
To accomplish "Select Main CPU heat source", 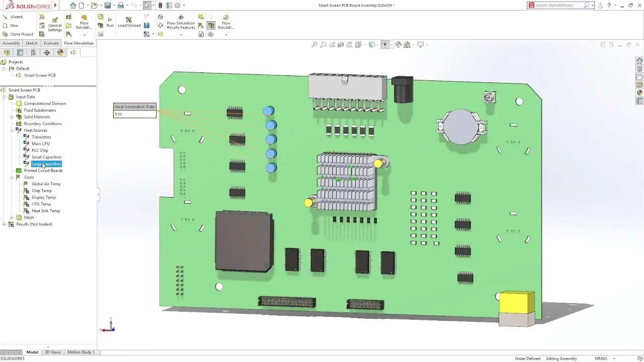I will tap(41, 144).
